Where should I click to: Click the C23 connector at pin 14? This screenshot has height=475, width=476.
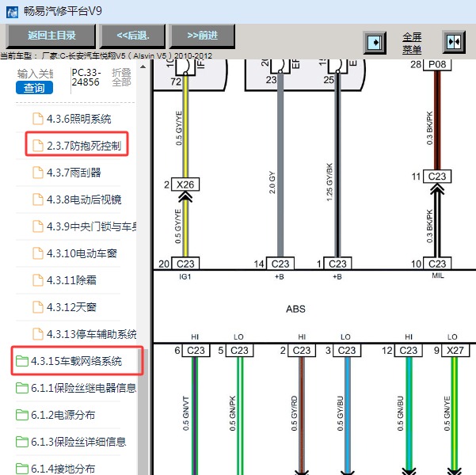[x=280, y=264]
